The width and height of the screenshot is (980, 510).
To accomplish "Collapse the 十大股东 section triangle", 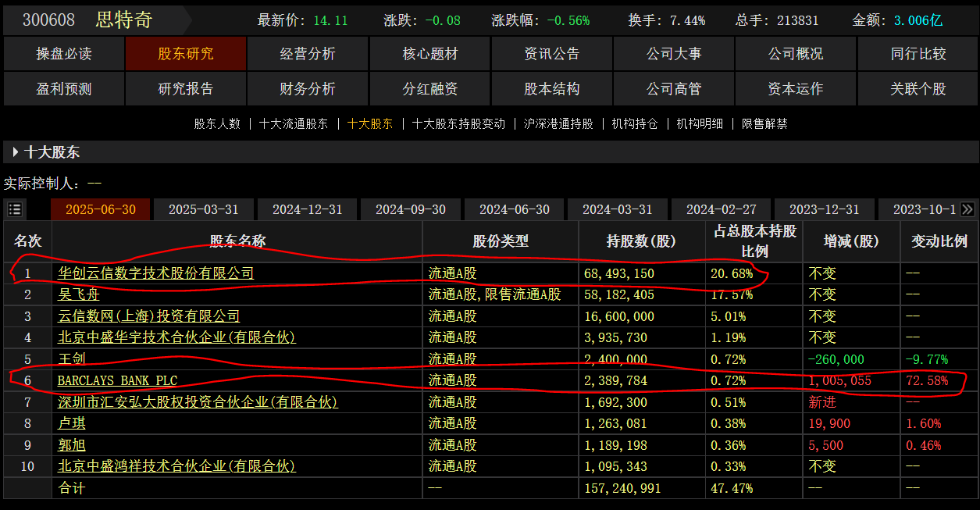I will [x=15, y=152].
